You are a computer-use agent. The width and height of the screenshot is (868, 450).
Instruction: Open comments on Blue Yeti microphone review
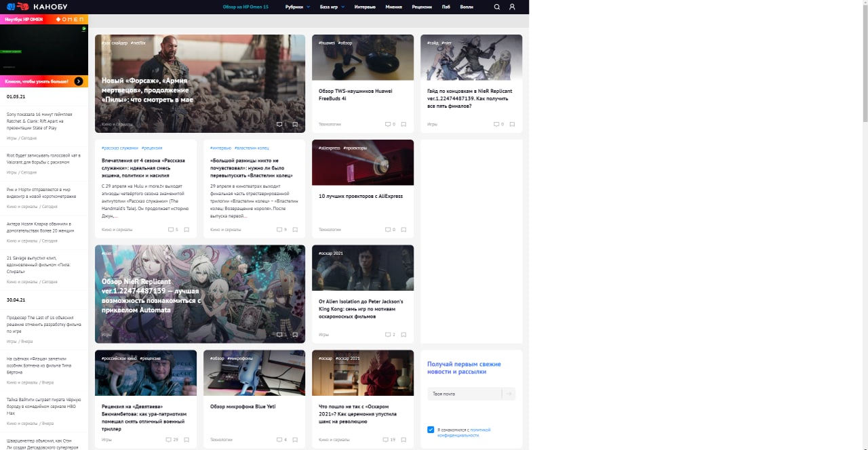tap(281, 439)
